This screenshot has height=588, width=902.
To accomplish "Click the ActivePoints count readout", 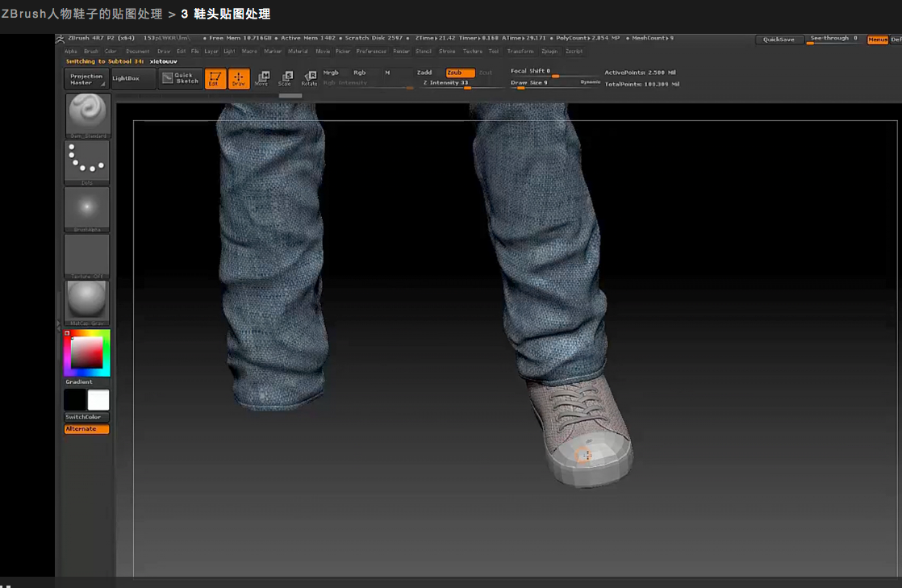I will point(640,73).
